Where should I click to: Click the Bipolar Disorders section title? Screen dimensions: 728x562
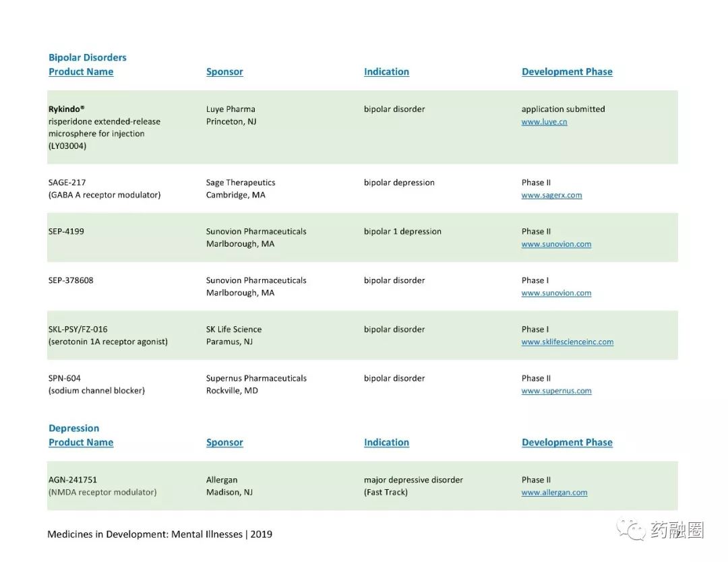(x=87, y=57)
